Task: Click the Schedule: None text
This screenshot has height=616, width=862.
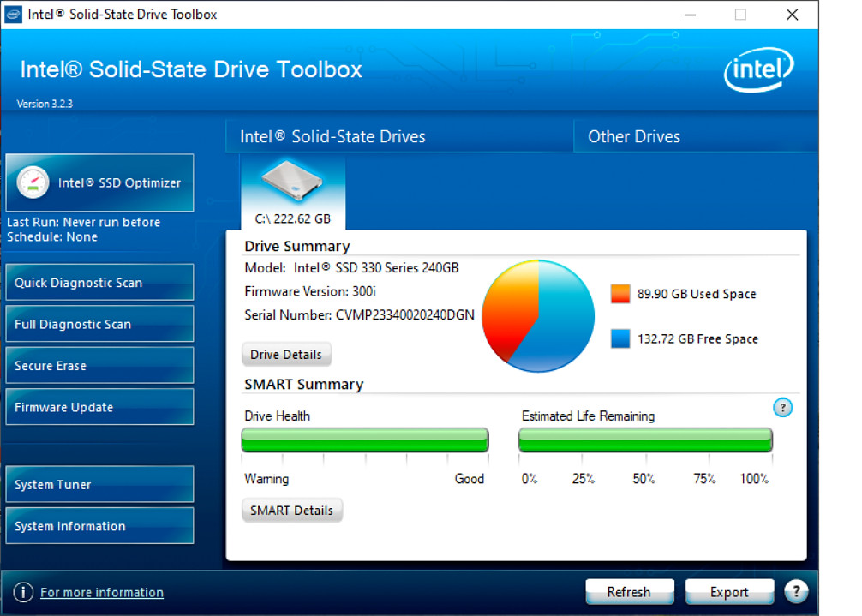Action: [x=52, y=236]
